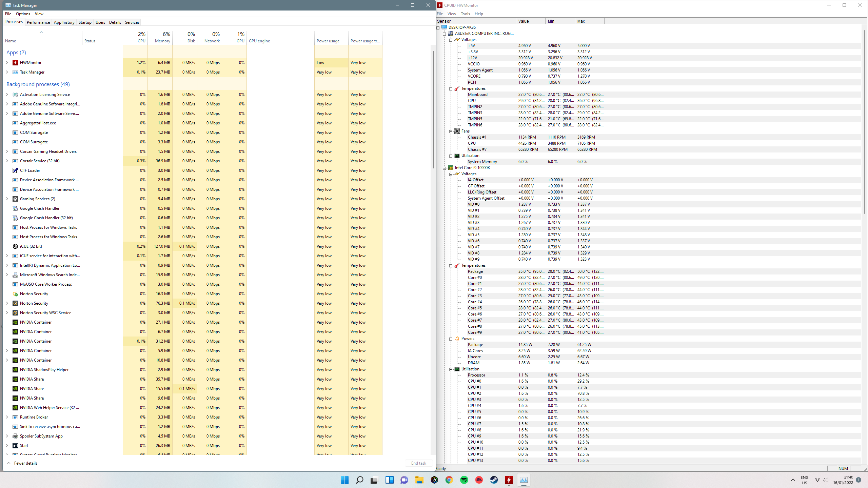Image resolution: width=868 pixels, height=488 pixels.
Task: Click HWMonitor vertical scrollbar
Action: coord(864,122)
